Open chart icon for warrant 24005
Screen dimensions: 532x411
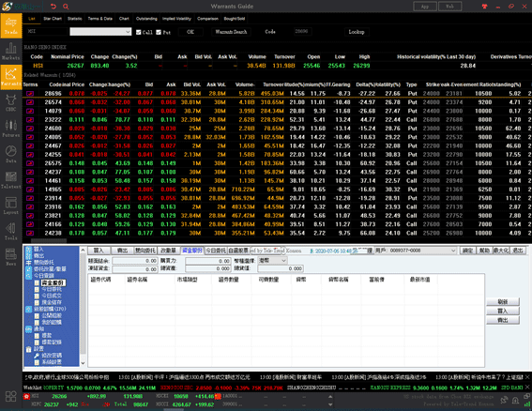pos(30,137)
